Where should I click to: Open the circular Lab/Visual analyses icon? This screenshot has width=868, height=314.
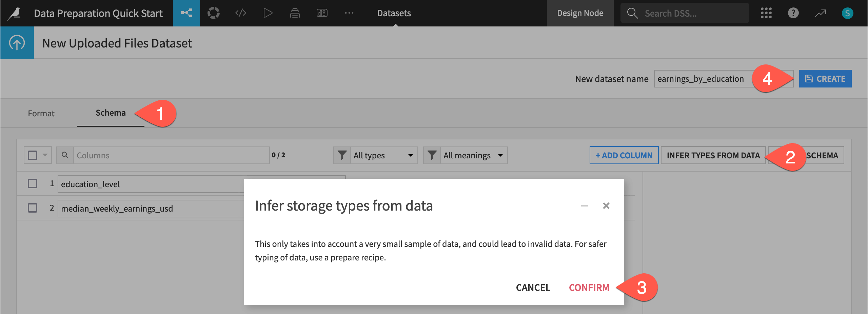[214, 13]
